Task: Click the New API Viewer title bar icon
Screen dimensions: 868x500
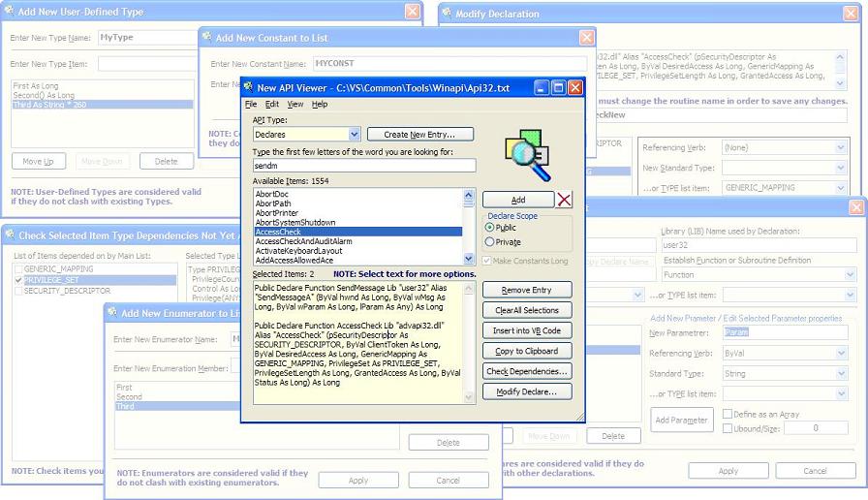Action: [249, 87]
